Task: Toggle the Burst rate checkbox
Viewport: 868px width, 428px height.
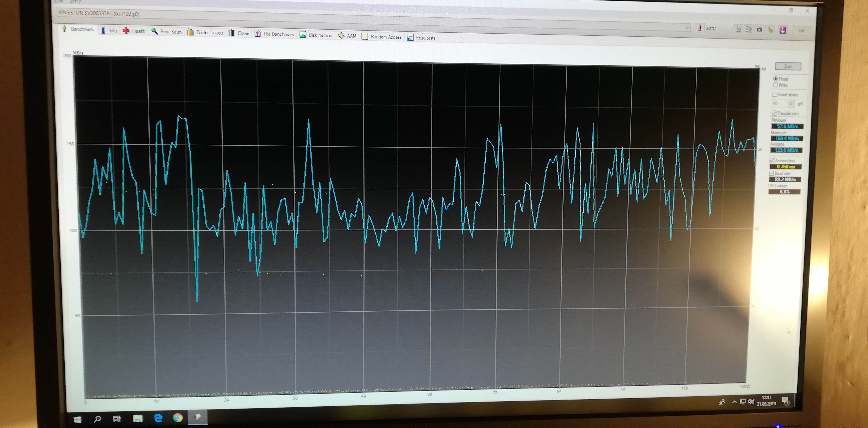Action: (771, 173)
